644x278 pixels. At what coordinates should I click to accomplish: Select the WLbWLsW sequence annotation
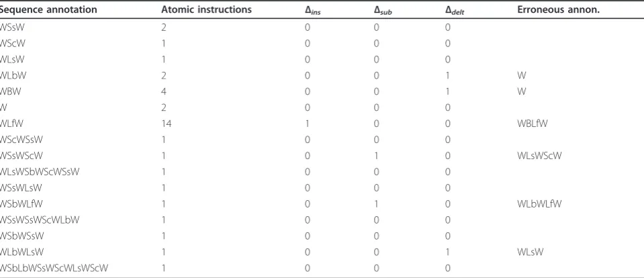pos(21,252)
